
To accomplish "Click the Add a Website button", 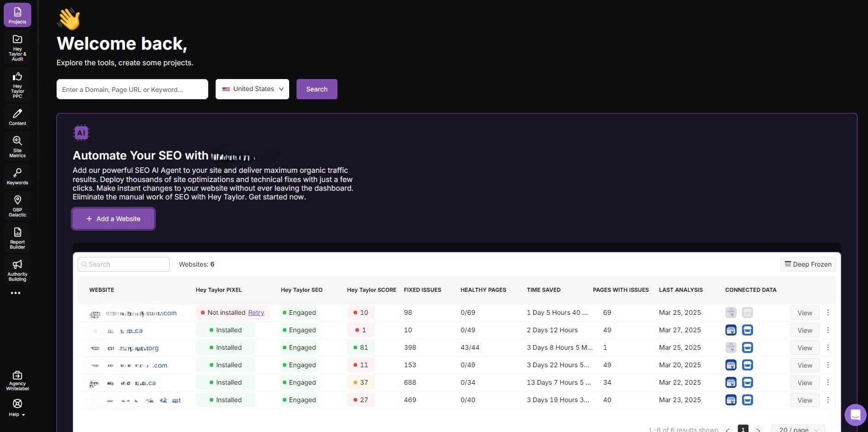I will [x=114, y=219].
